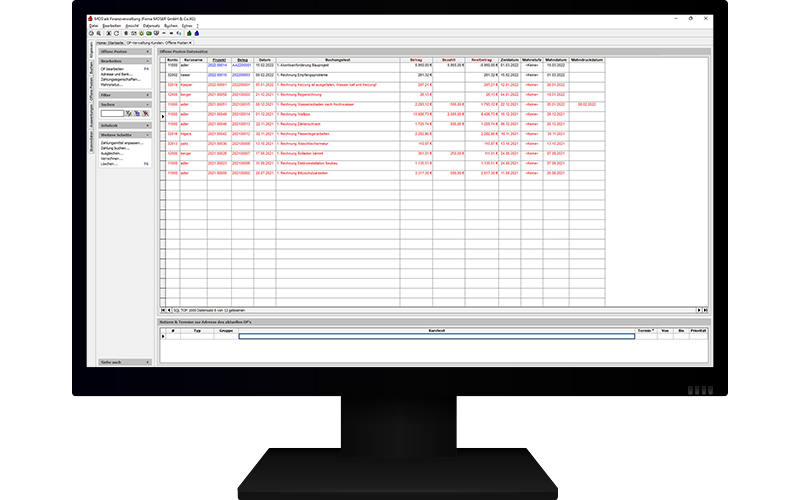Select row '1. Rechnung Fliesenlegerarbeiten'

(x=385, y=134)
